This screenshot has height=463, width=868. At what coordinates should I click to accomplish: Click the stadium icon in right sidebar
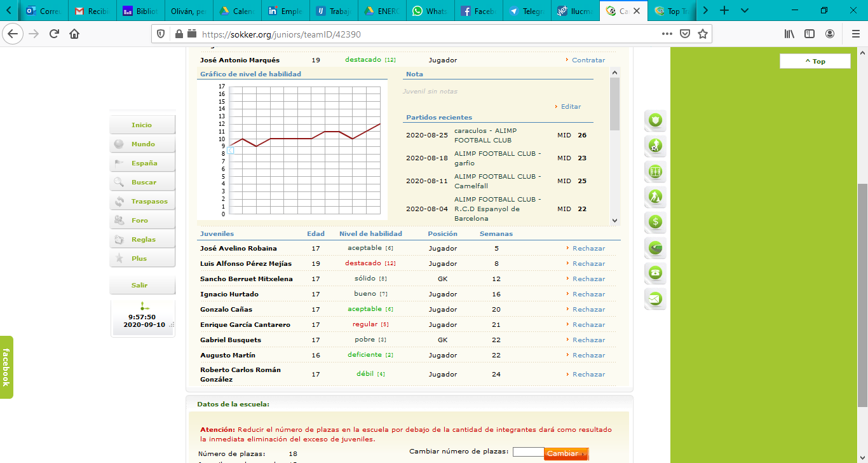[655, 247]
